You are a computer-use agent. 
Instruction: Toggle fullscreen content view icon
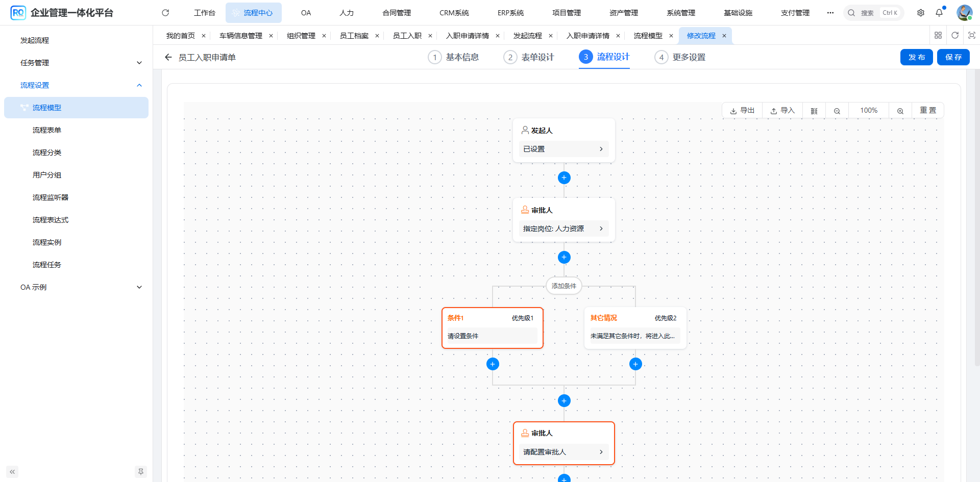972,35
